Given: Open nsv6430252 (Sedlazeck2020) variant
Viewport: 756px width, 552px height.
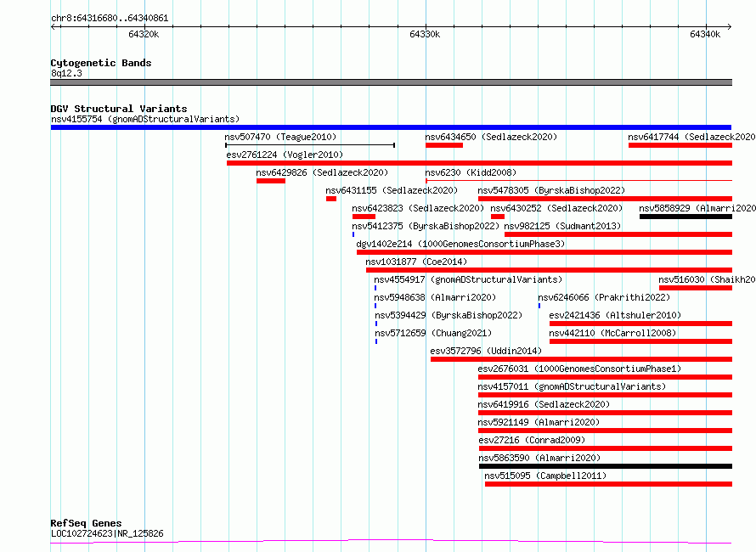Looking at the screenshot, I should pos(556,208).
